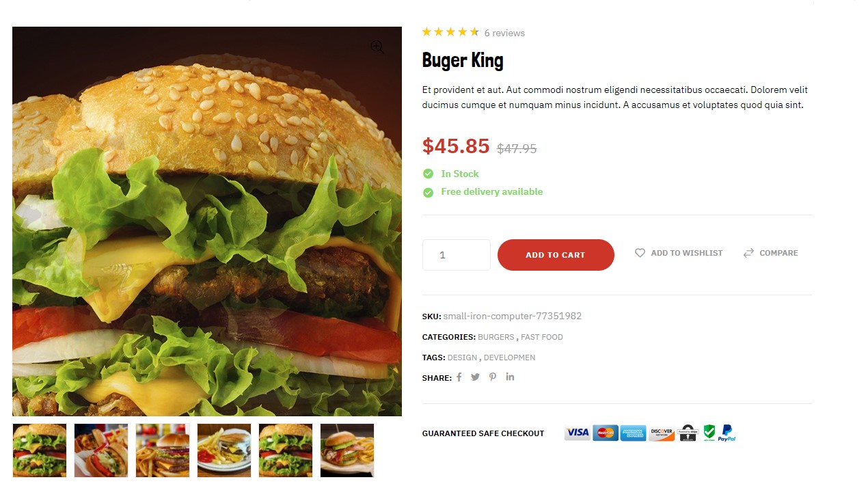Click the quantity input field
This screenshot has width=868, height=499.
[x=457, y=255]
